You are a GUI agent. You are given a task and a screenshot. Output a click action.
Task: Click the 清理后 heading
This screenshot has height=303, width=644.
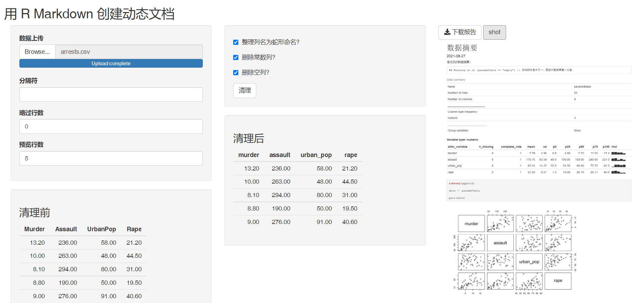249,138
